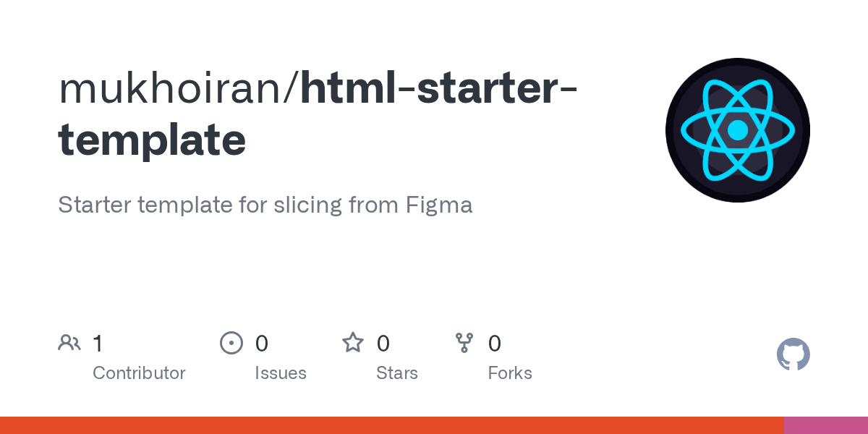The height and width of the screenshot is (434, 868).
Task: Select the React atom logo avatar
Action: coord(738,130)
